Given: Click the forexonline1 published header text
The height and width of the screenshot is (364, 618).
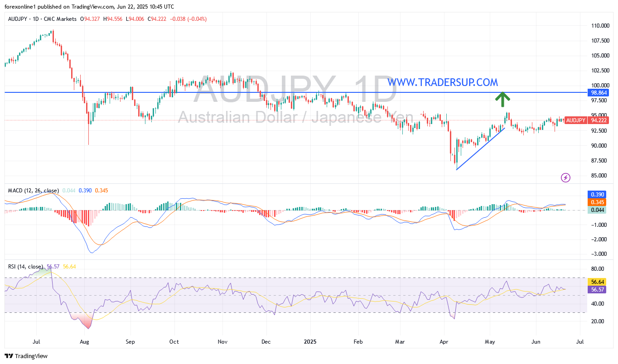Looking at the screenshot, I should [89, 7].
